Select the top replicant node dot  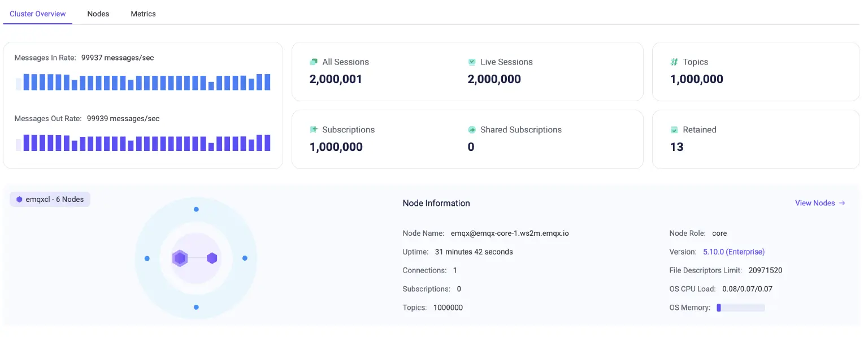196,209
